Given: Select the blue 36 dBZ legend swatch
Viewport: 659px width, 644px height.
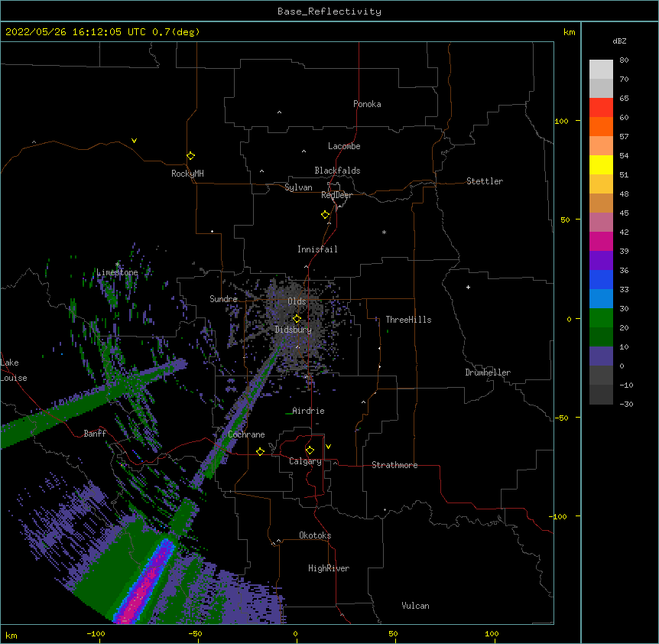Looking at the screenshot, I should (601, 280).
